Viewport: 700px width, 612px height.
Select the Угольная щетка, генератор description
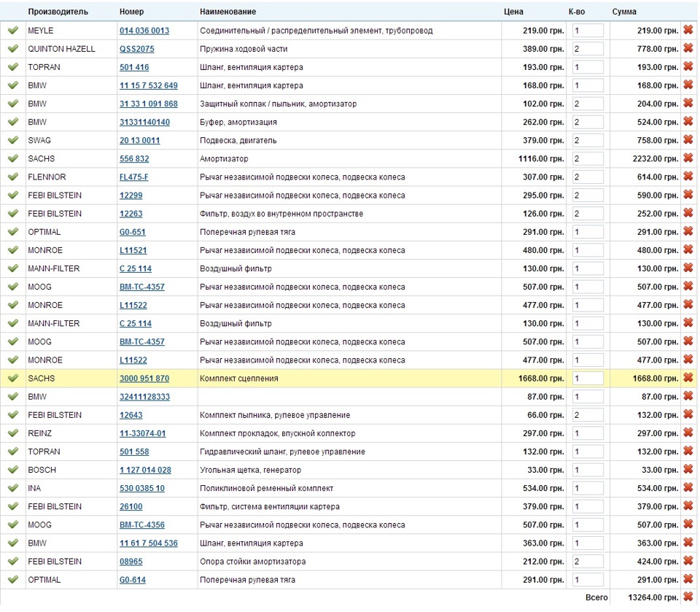pyautogui.click(x=250, y=470)
